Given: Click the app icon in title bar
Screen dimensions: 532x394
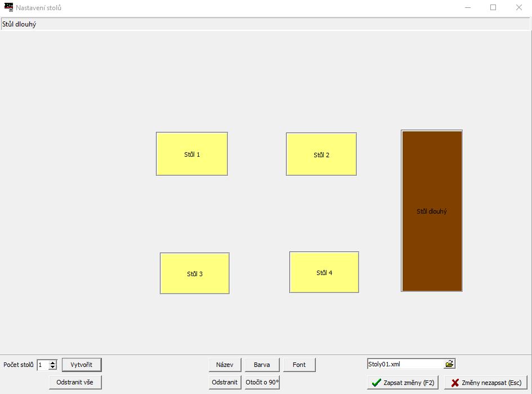Looking at the screenshot, I should pyautogui.click(x=8, y=7).
